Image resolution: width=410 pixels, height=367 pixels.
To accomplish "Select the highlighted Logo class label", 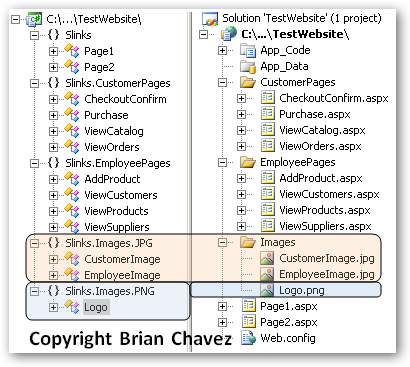I will point(96,307).
